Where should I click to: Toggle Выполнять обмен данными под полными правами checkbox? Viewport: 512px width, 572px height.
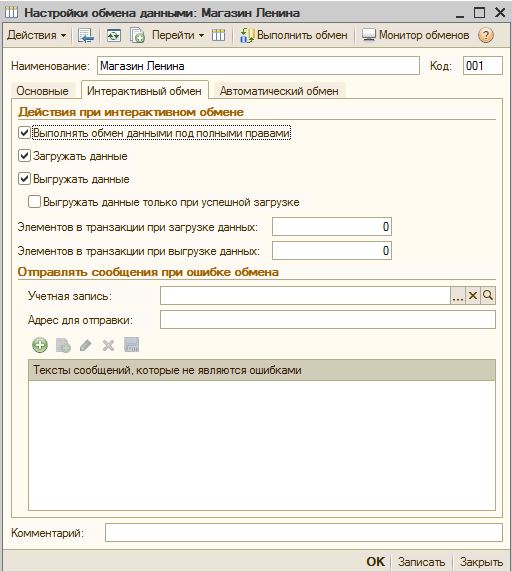pyautogui.click(x=24, y=133)
